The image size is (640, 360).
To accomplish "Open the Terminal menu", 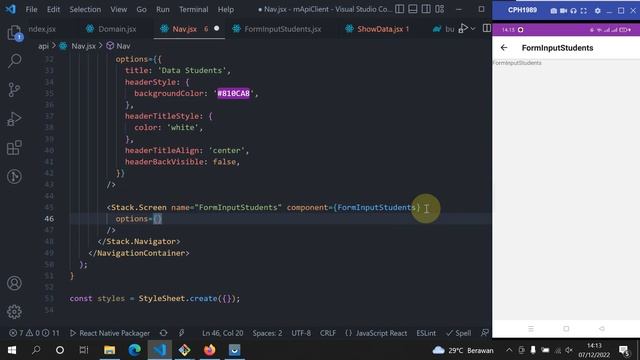I will pos(193,9).
